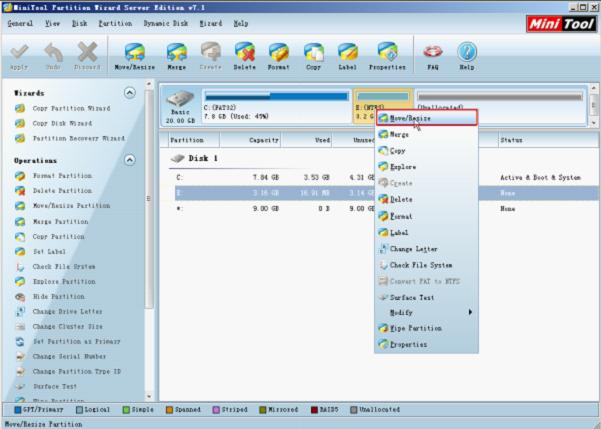Open the Wizard menu
Image resolution: width=601 pixels, height=429 pixels.
(211, 23)
